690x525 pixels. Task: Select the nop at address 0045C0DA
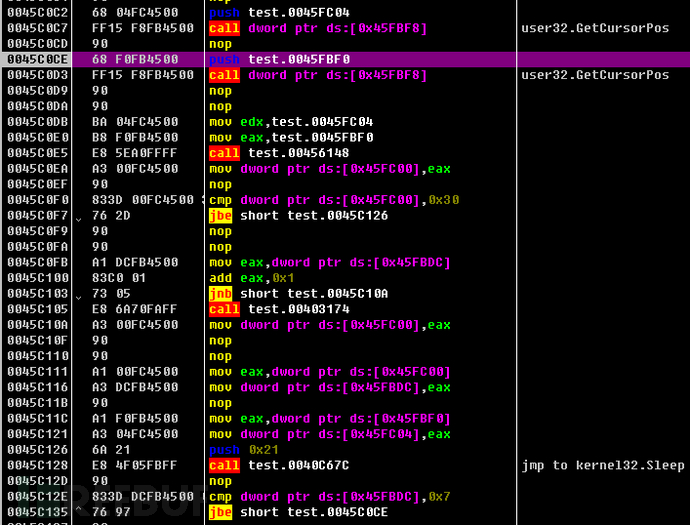pyautogui.click(x=220, y=106)
